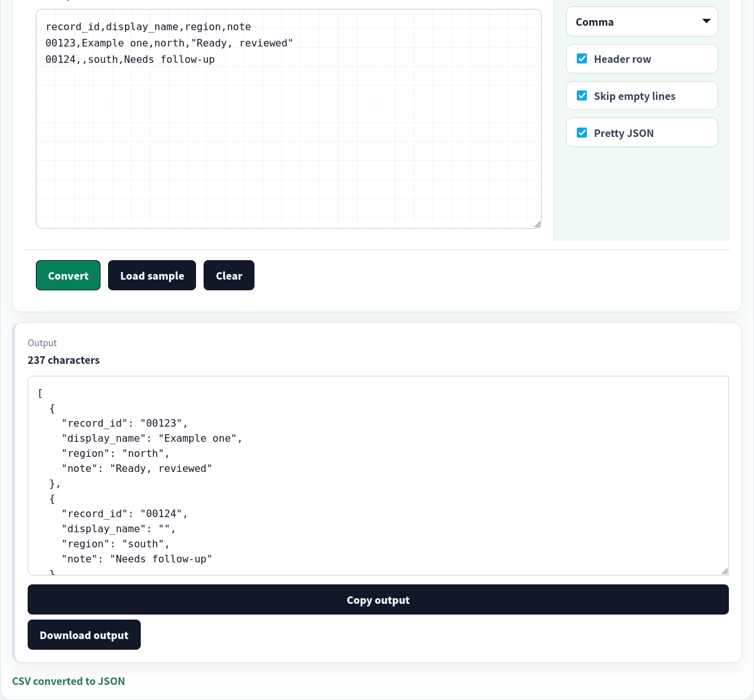Click the output line "region": "south"
Image resolution: width=754 pixels, height=700 pixels.
point(116,544)
